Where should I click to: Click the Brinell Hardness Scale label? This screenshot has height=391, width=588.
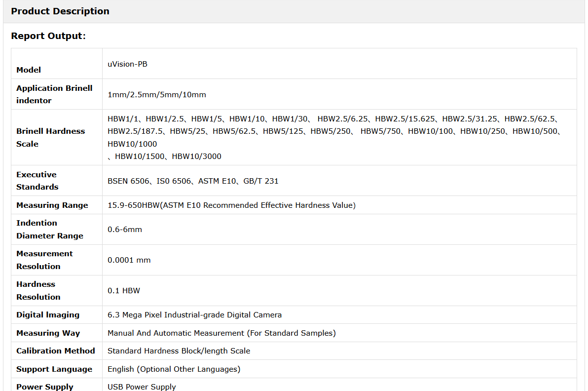(50, 137)
